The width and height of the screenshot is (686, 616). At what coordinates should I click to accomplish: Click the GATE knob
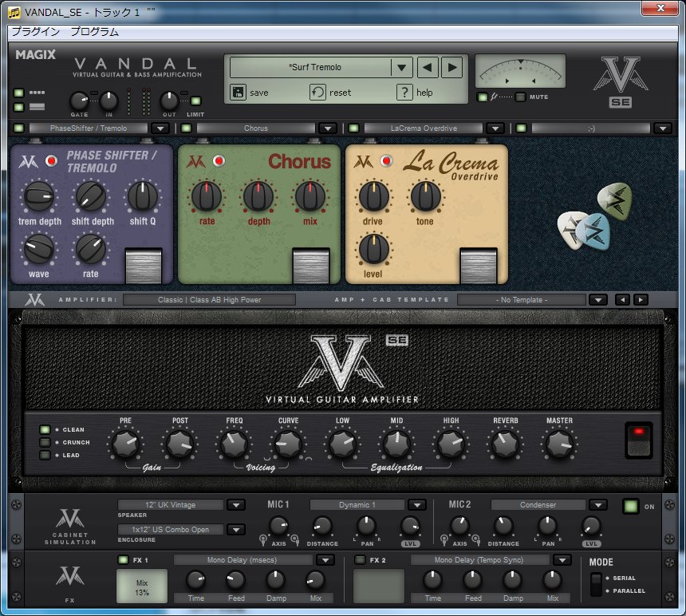pos(79,101)
